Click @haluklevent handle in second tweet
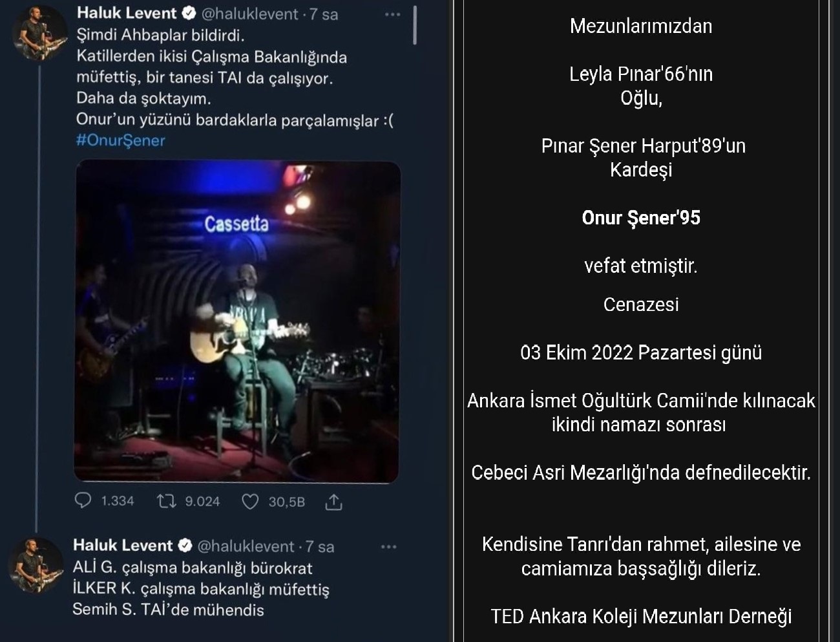The width and height of the screenshot is (840, 642). click(x=246, y=546)
